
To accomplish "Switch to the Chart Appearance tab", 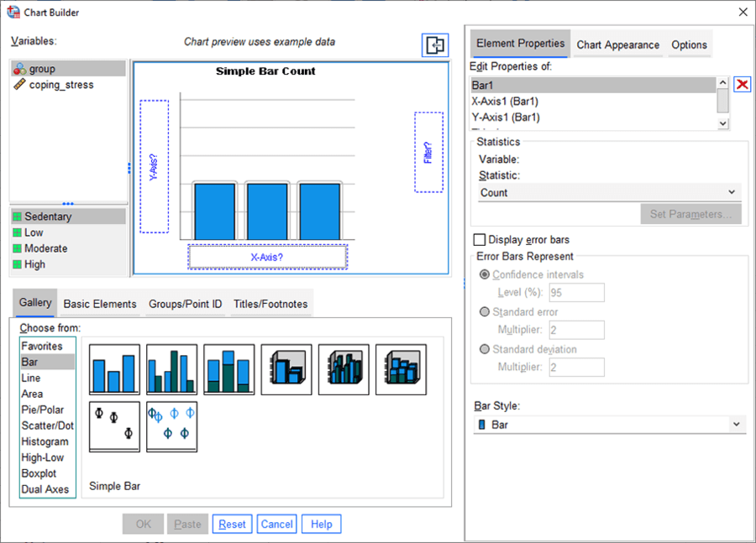I will click(617, 45).
